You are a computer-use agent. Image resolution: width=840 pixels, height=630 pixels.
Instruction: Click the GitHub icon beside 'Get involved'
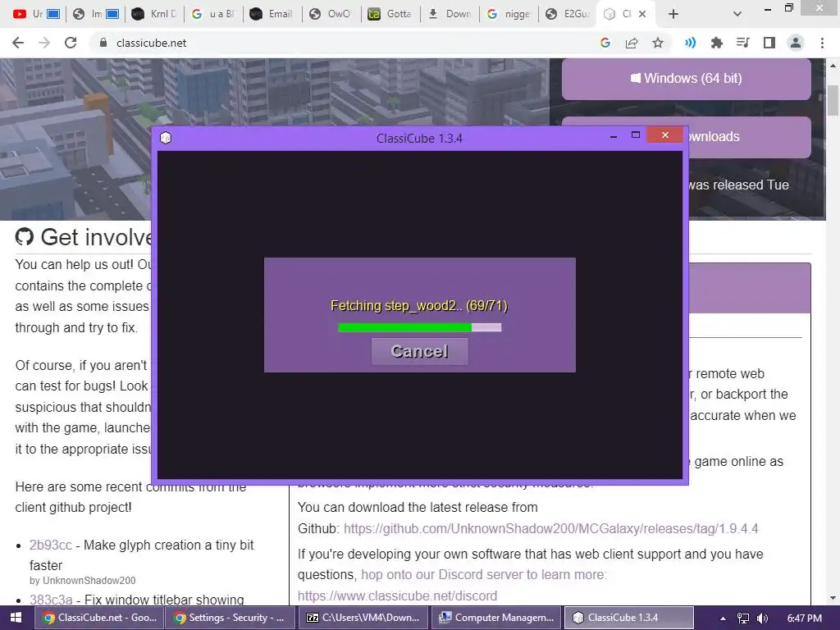(24, 236)
